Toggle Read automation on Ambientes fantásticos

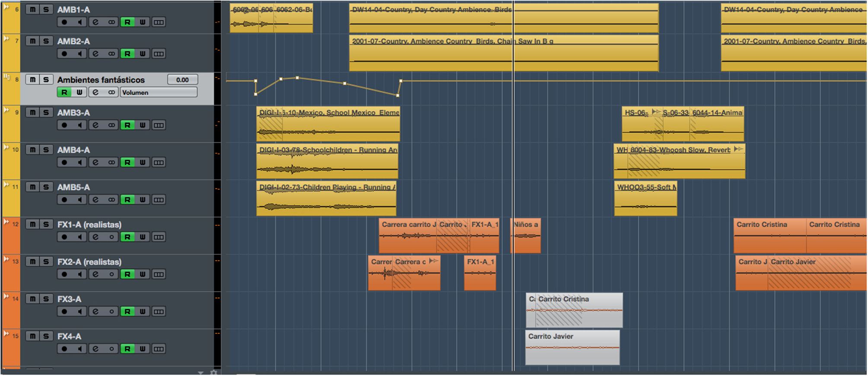64,92
